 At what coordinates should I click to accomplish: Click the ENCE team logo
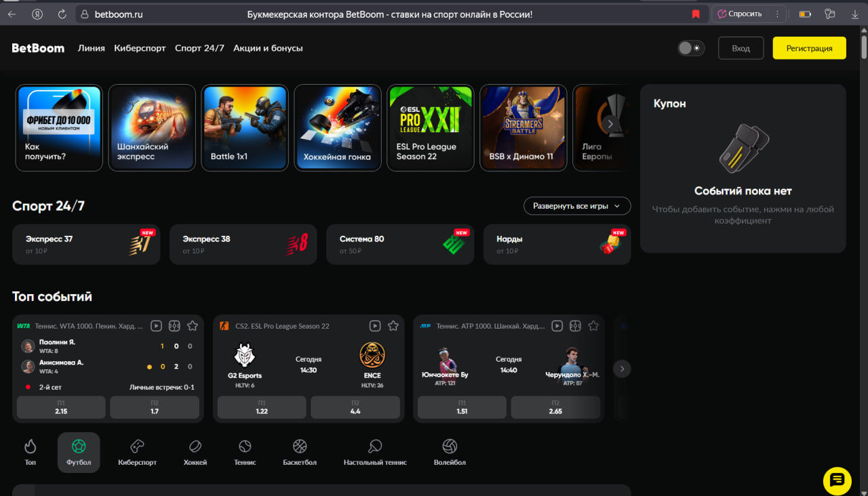372,355
